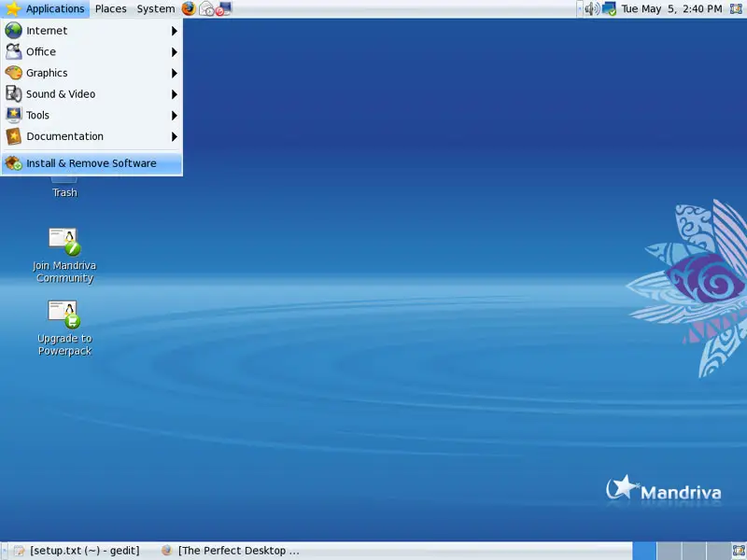Click the top-right window selector icon
The image size is (747, 560).
(737, 8)
